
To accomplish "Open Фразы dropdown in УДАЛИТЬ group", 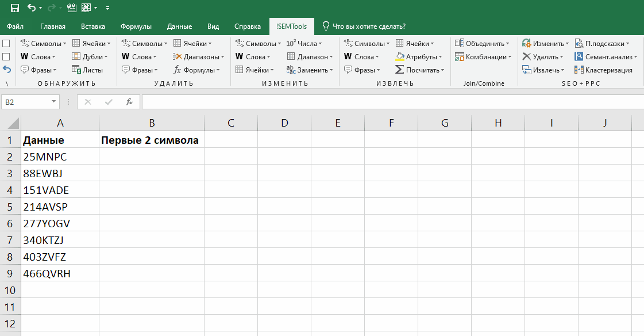I will pos(140,70).
